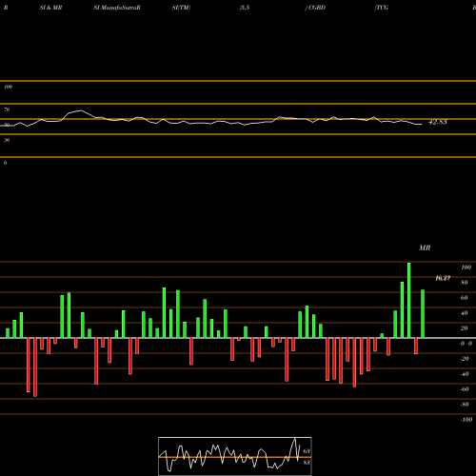
Task: Click the '(TCG' header text
Action: pyautogui.click(x=382, y=8)
